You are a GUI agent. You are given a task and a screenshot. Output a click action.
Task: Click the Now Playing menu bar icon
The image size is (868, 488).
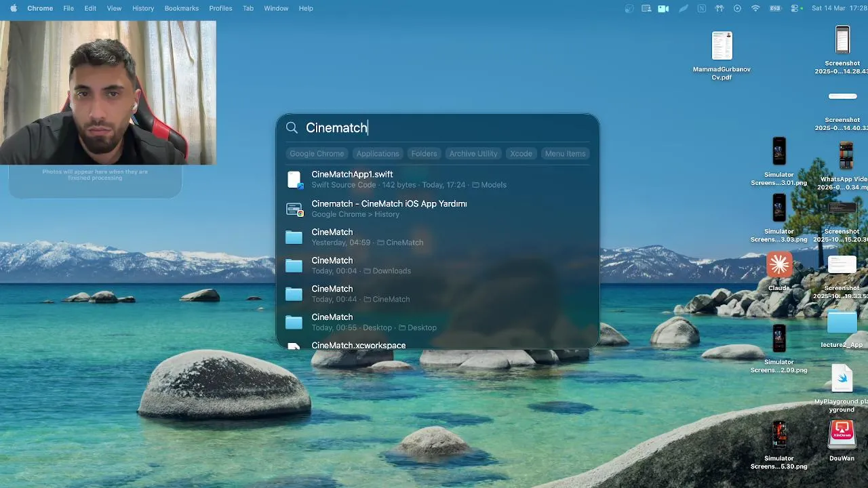point(738,8)
